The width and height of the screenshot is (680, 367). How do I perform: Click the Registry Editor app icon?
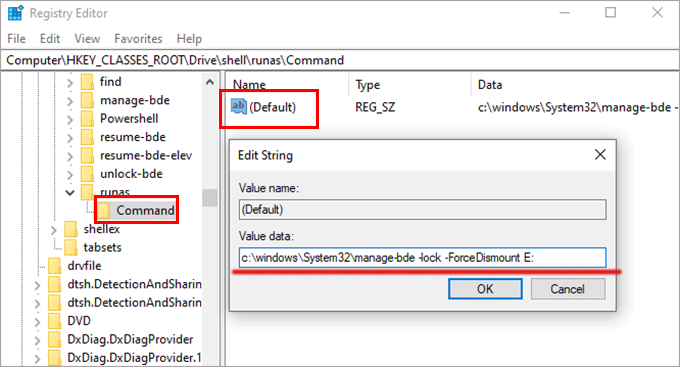pyautogui.click(x=15, y=13)
